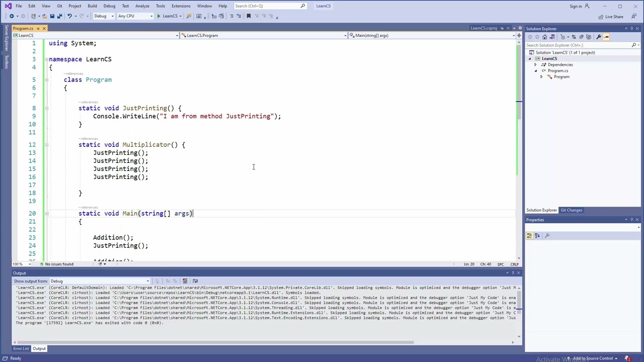Collapse the JustPrinting method outline
The image size is (644, 362).
(46, 108)
